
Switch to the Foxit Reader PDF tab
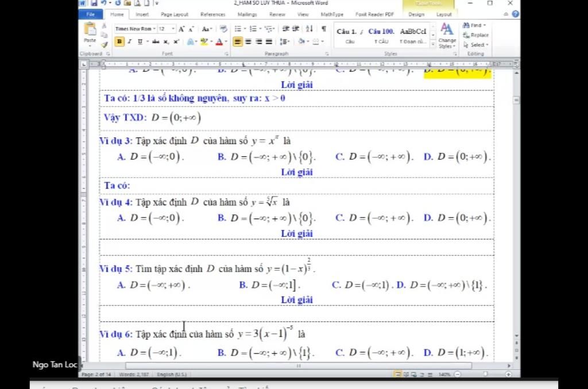pyautogui.click(x=374, y=14)
